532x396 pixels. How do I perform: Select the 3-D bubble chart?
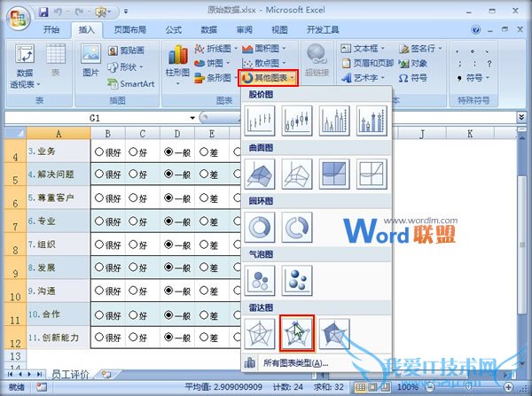pos(297,280)
